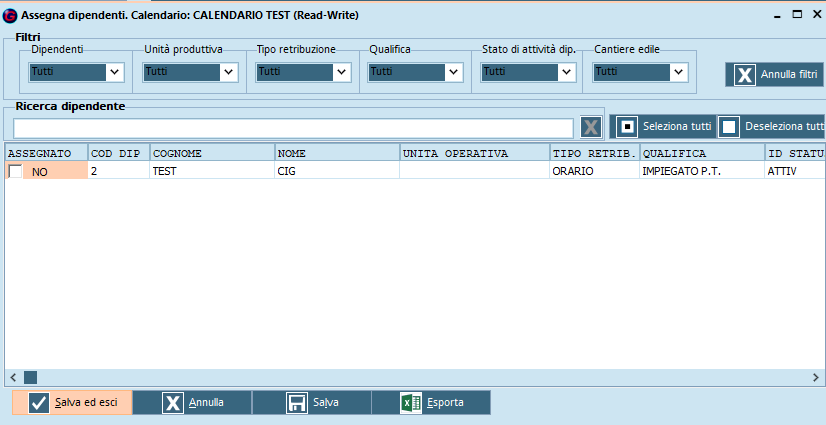The image size is (826, 425).
Task: Close the Assegna dipendenti window
Action: [x=817, y=15]
